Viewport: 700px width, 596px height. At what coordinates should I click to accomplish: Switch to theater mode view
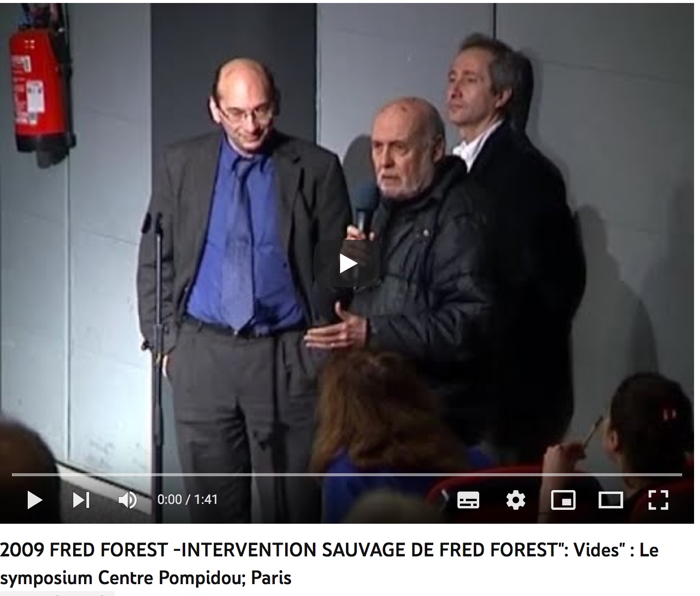[610, 500]
